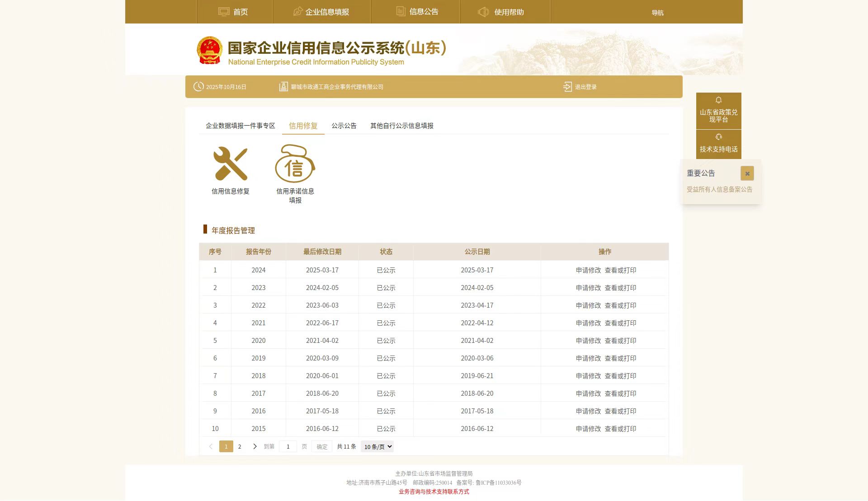Screen dimensions: 868x501
Task: Click the 首页 home icon in navigation
Action: (224, 11)
